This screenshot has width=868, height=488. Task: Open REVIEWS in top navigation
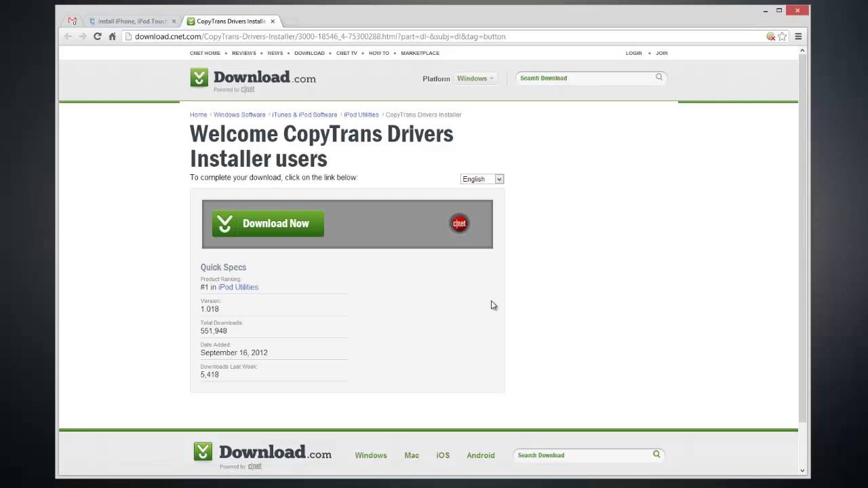pos(244,53)
